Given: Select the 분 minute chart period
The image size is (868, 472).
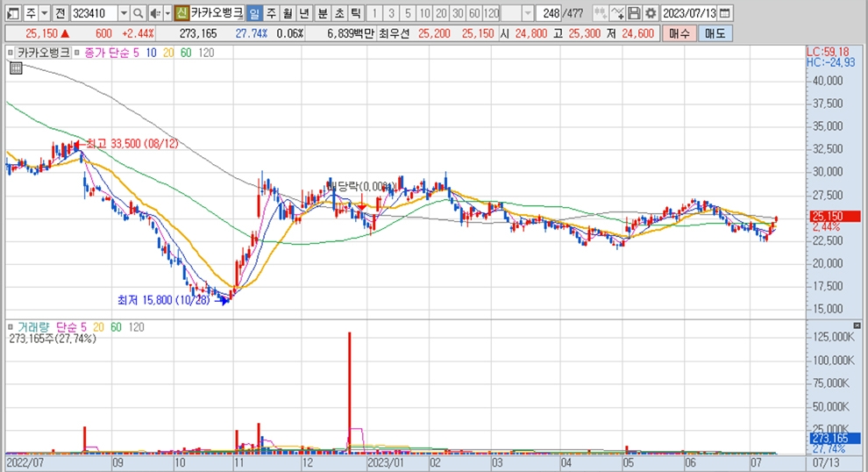Looking at the screenshot, I should [x=322, y=13].
